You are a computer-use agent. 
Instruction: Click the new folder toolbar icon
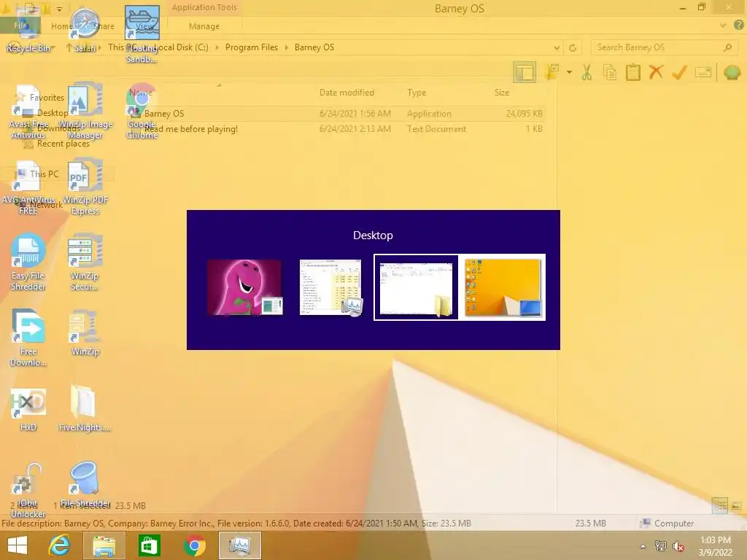(x=552, y=72)
